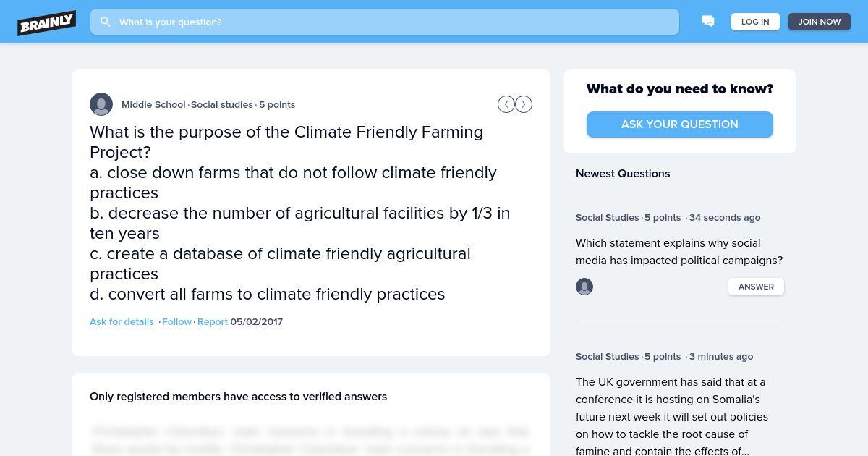The width and height of the screenshot is (868, 456).
Task: Click the LOG IN button
Action: click(x=755, y=22)
